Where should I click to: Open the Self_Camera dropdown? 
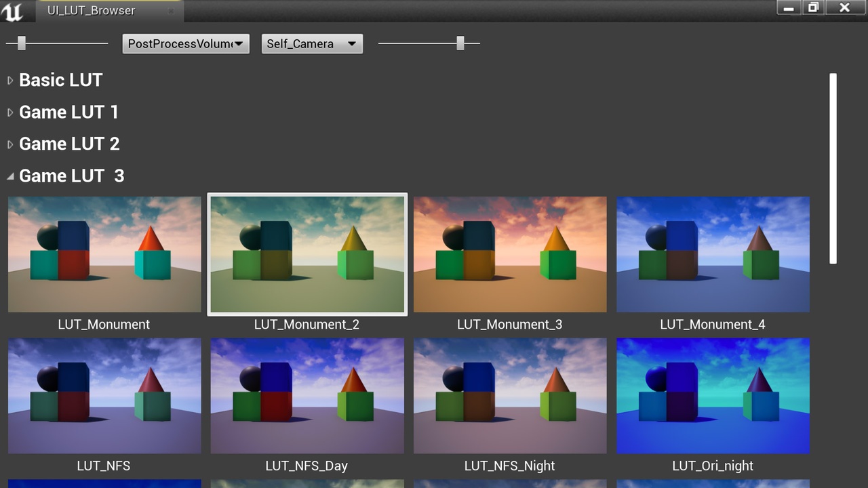[x=312, y=43]
